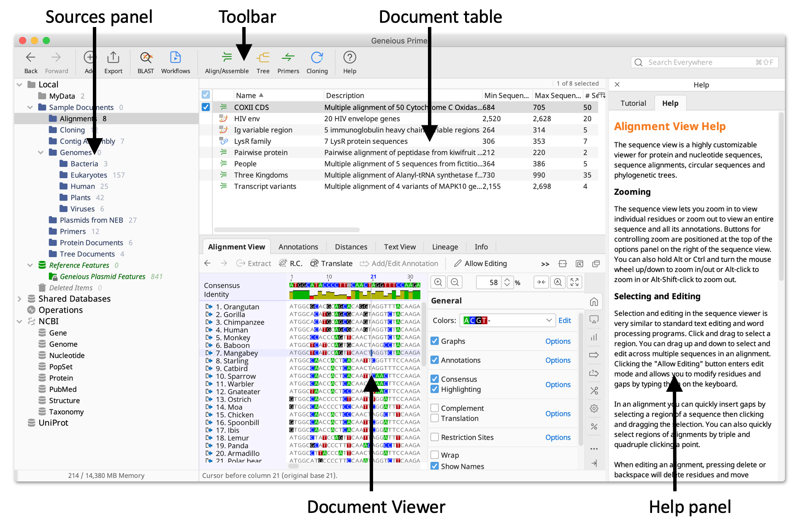The height and width of the screenshot is (526, 812).
Task: Open the display options side icon
Action: (594, 320)
